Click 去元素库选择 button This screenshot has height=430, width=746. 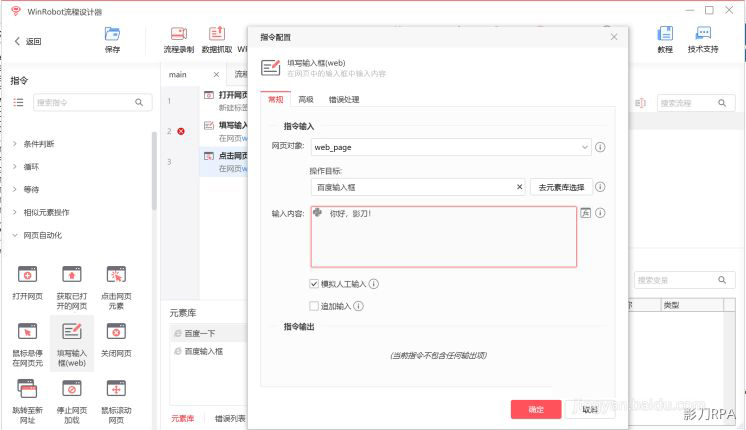(x=561, y=187)
